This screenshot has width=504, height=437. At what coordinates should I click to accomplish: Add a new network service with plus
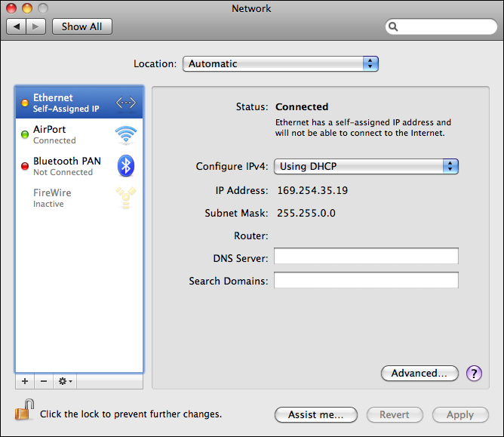25,381
